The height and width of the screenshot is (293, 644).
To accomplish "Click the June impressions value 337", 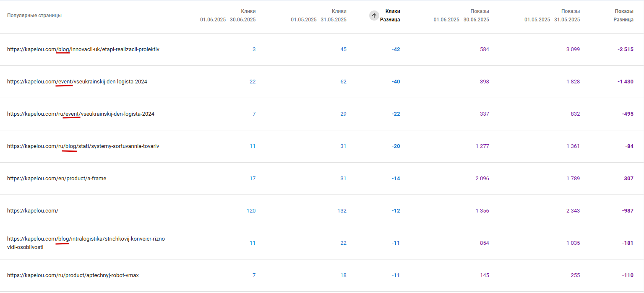I will 485,114.
